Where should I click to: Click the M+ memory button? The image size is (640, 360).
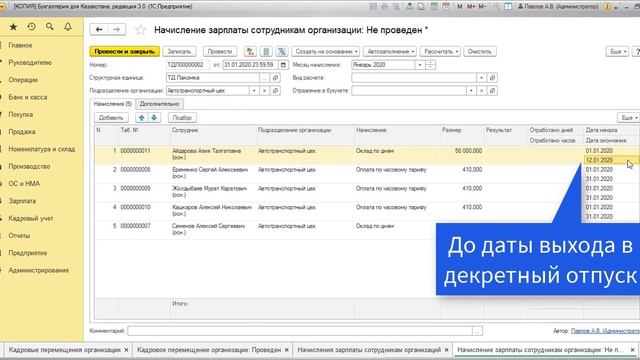point(471,7)
